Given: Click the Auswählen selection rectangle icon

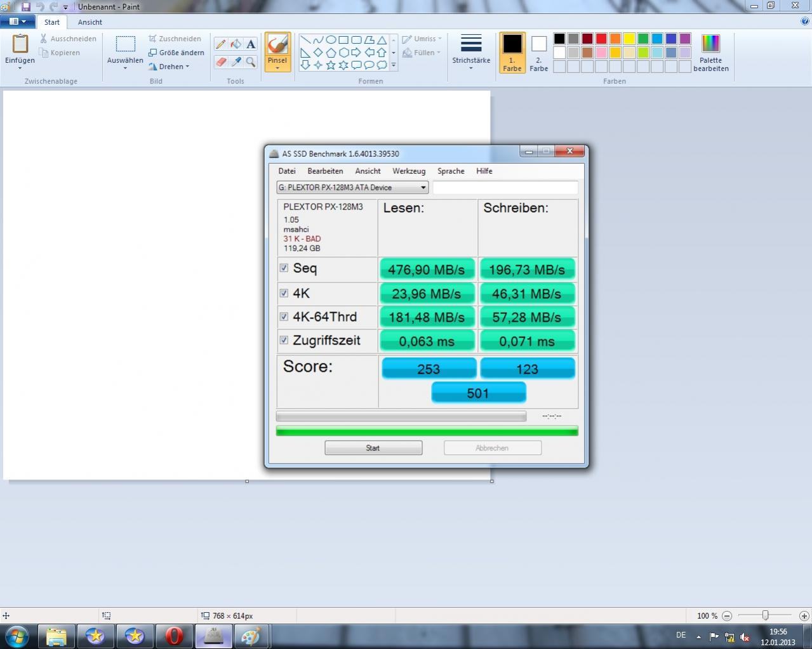Looking at the screenshot, I should [x=125, y=44].
